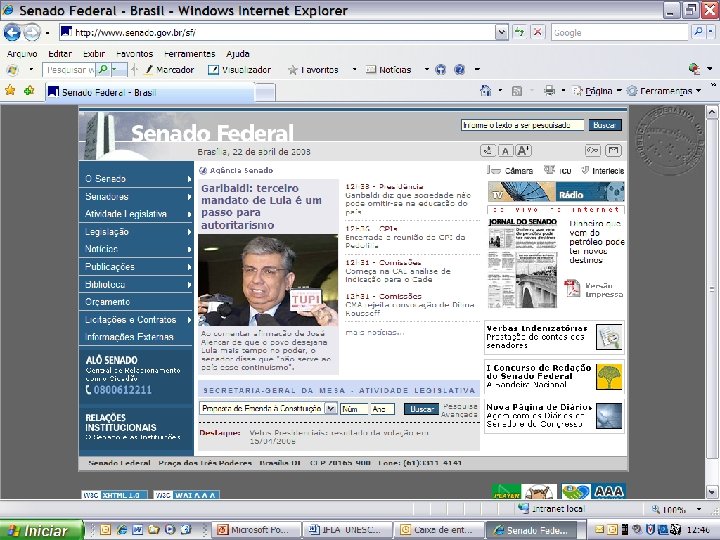Expand the O Senado sidebar menu
This screenshot has height=540, width=720.
click(189, 179)
